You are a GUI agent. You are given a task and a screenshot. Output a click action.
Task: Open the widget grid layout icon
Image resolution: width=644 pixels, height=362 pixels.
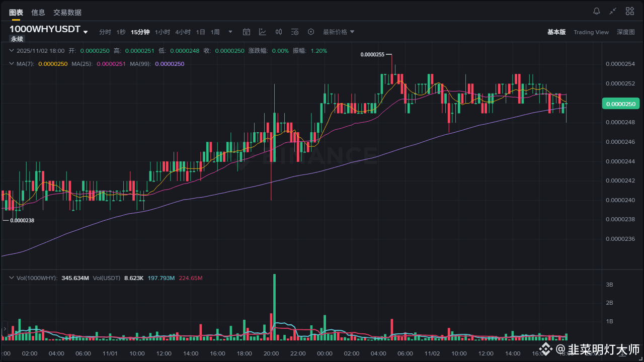629,11
